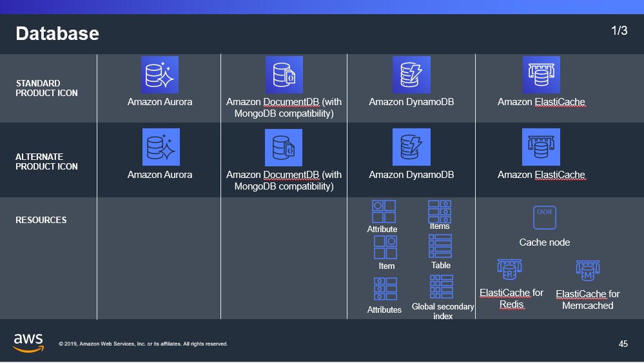
Task: Click the AWS logo in the footer
Action: point(28,343)
